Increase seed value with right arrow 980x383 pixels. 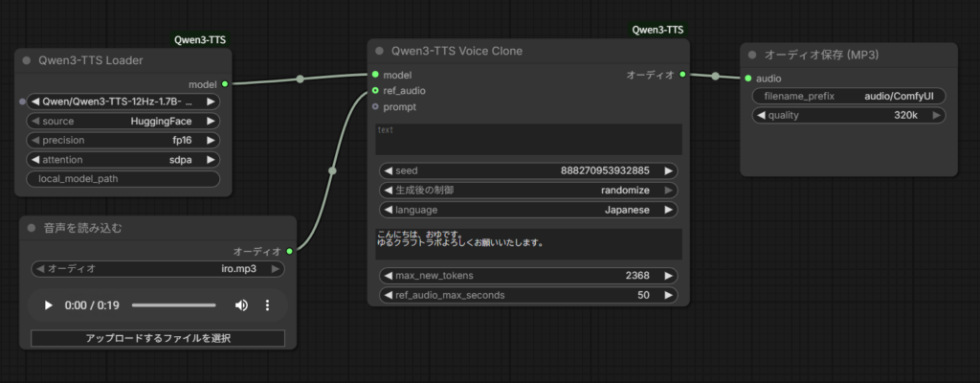tap(669, 171)
